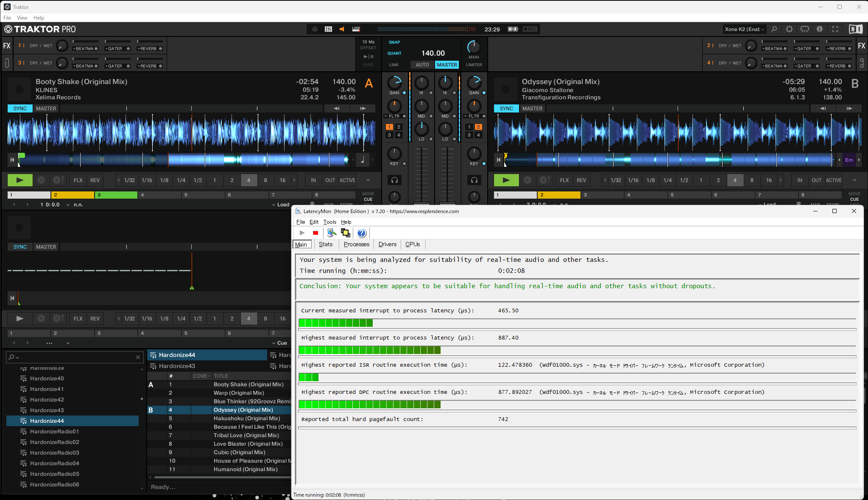This screenshot has height=500, width=868.
Task: Open browser search options dropdown arrow
Action: click(18, 358)
